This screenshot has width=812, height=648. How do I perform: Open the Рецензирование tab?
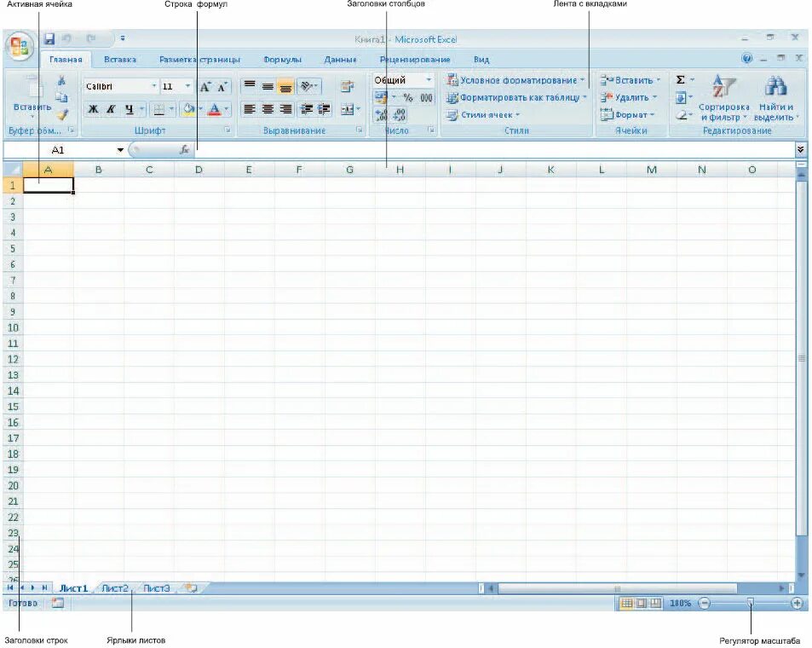coord(415,60)
